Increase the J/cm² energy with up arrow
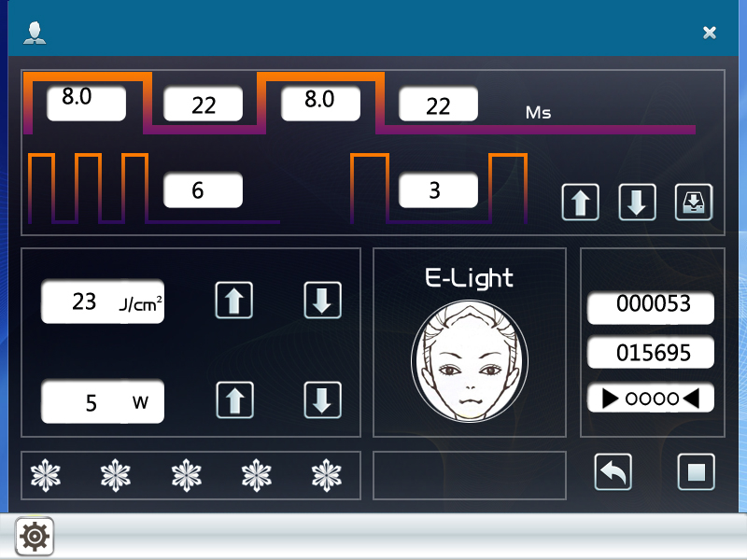The height and width of the screenshot is (560, 747). point(234,301)
